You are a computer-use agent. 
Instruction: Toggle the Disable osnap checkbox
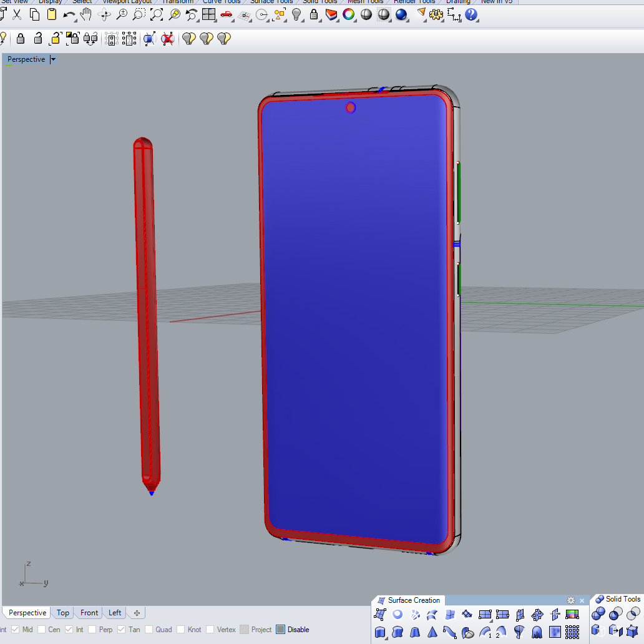(x=281, y=630)
